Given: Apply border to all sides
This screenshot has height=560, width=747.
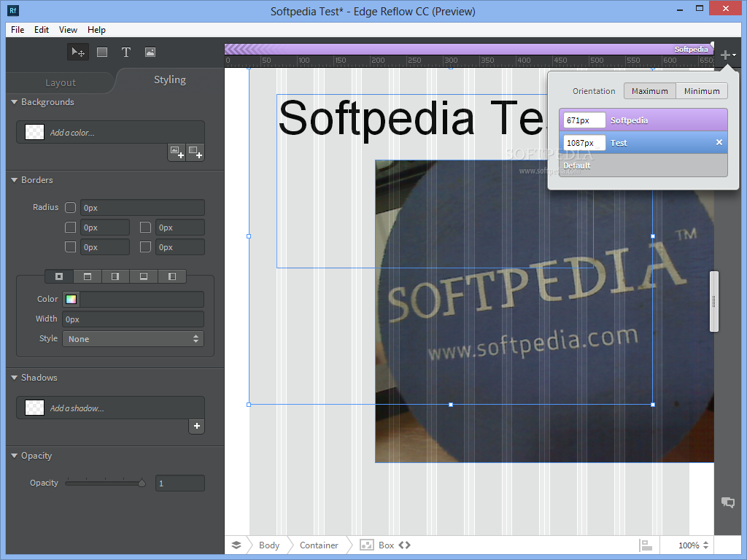Looking at the screenshot, I should (59, 276).
